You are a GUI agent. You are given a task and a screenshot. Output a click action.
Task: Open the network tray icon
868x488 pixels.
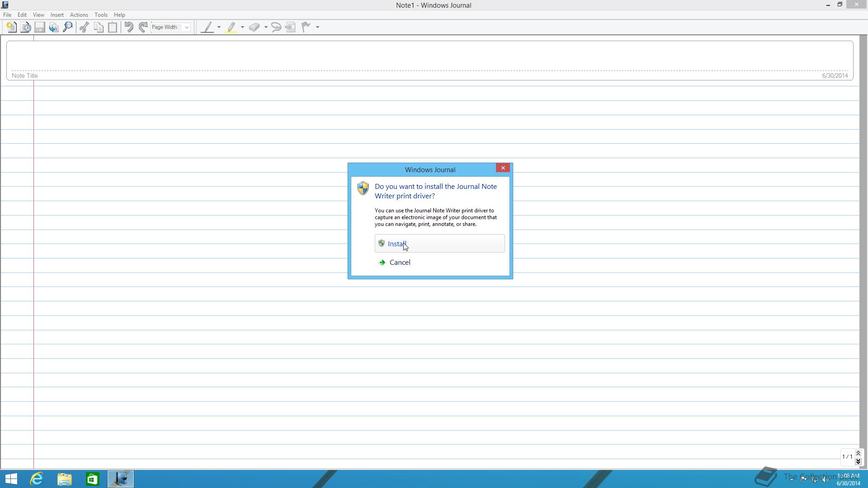tap(815, 479)
